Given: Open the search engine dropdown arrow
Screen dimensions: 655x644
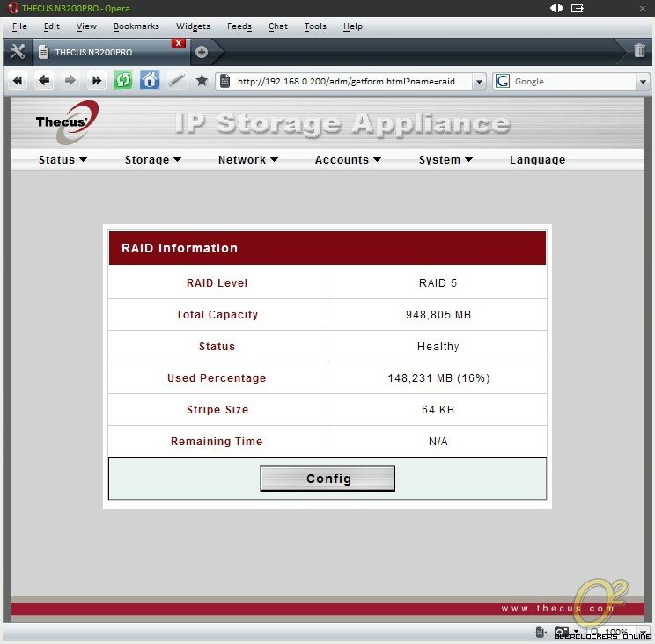Looking at the screenshot, I should (643, 82).
